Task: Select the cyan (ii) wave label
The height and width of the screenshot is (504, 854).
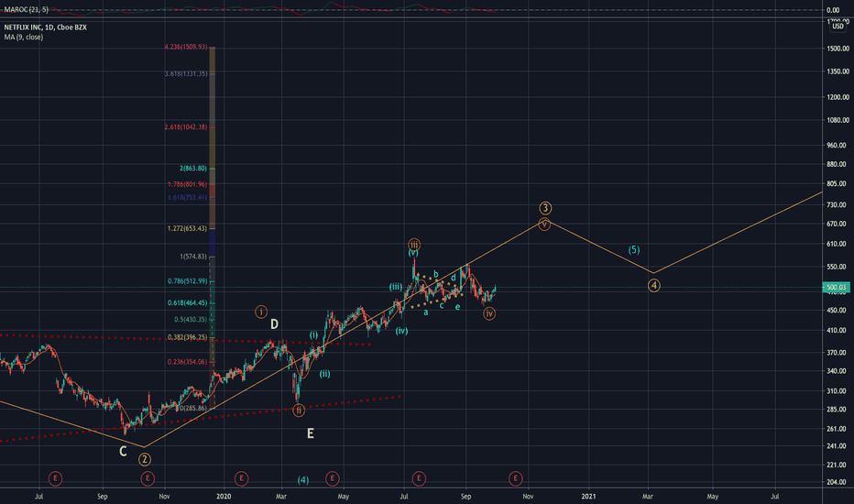Action: click(324, 374)
